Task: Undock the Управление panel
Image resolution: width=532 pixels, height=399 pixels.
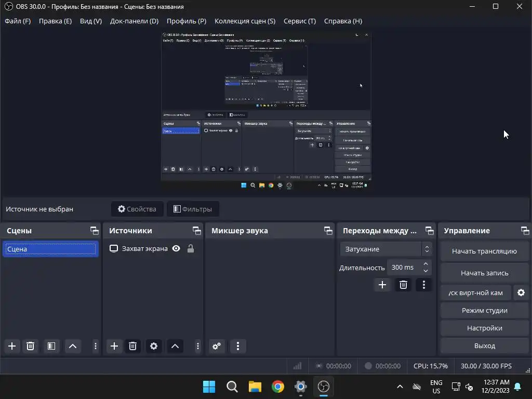Action: pyautogui.click(x=525, y=231)
